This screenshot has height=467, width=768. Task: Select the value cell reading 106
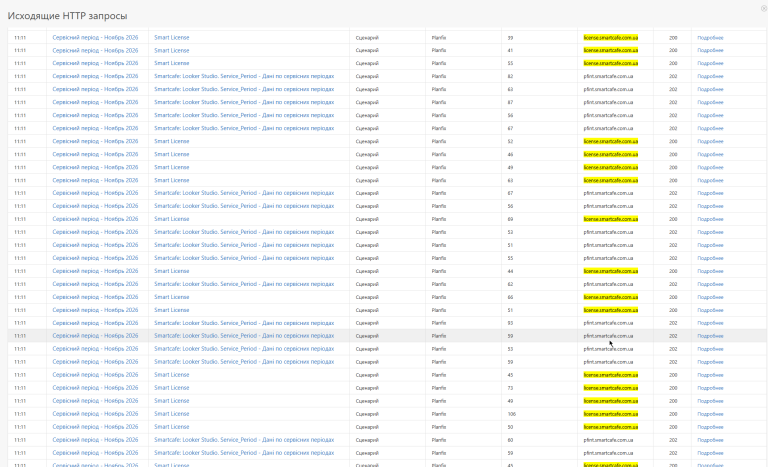(x=511, y=414)
